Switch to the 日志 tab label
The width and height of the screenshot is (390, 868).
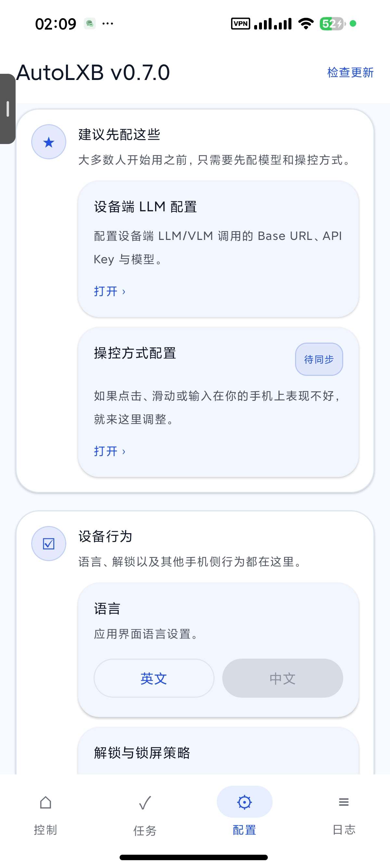click(344, 830)
